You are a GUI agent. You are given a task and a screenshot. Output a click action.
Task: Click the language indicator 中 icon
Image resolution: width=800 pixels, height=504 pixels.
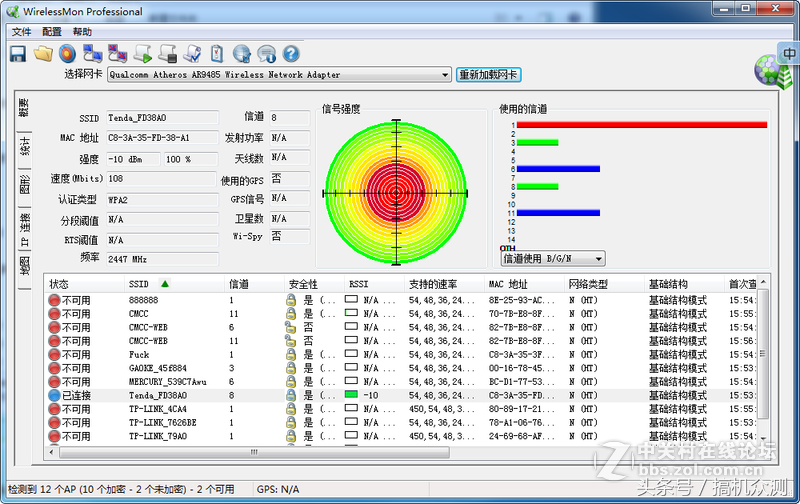789,54
